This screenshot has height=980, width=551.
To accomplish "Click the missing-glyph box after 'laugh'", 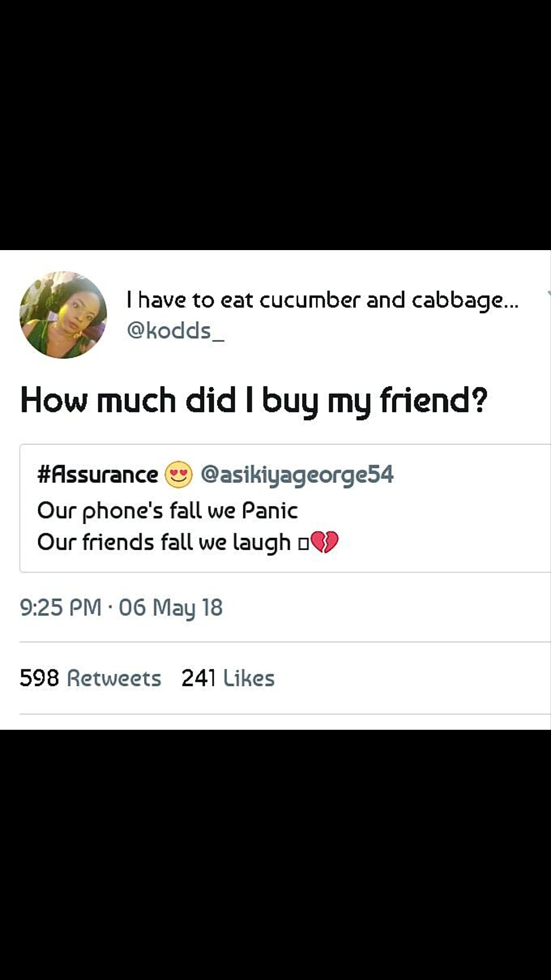I will pyautogui.click(x=304, y=544).
